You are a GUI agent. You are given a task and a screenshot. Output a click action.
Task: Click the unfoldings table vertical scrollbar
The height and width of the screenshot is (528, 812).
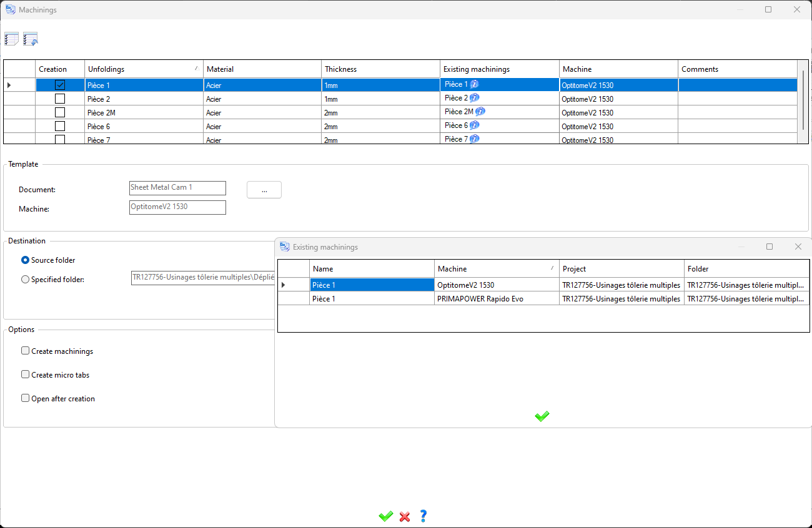pos(803,100)
